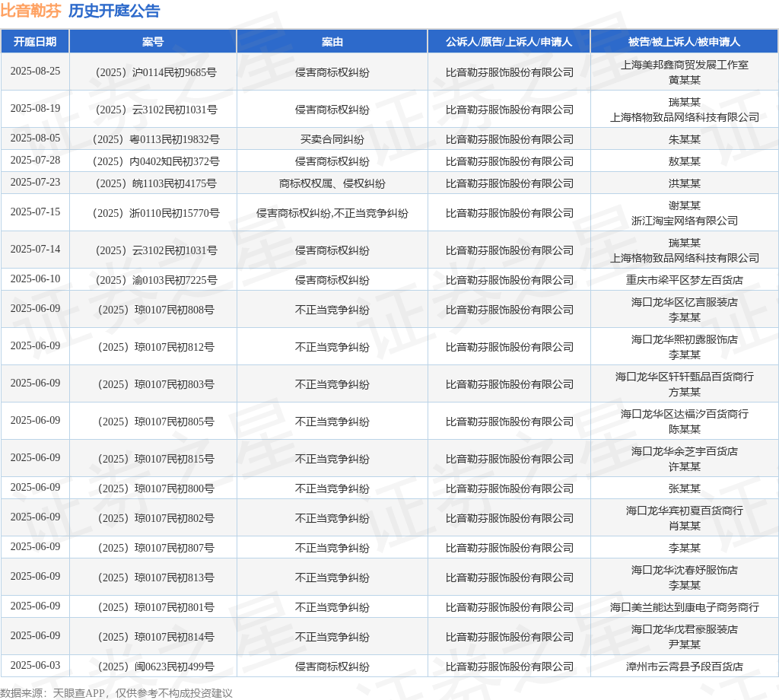Click the date 2025-07-23

tap(35, 183)
